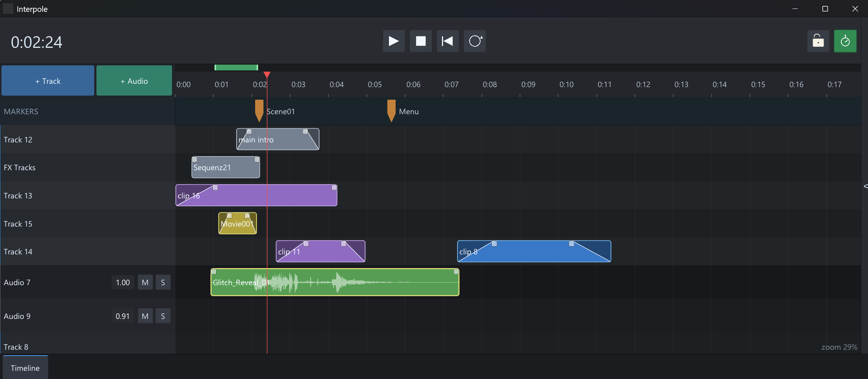Image resolution: width=868 pixels, height=379 pixels.
Task: Click the fade-out handle on clip 8
Action: 571,244
